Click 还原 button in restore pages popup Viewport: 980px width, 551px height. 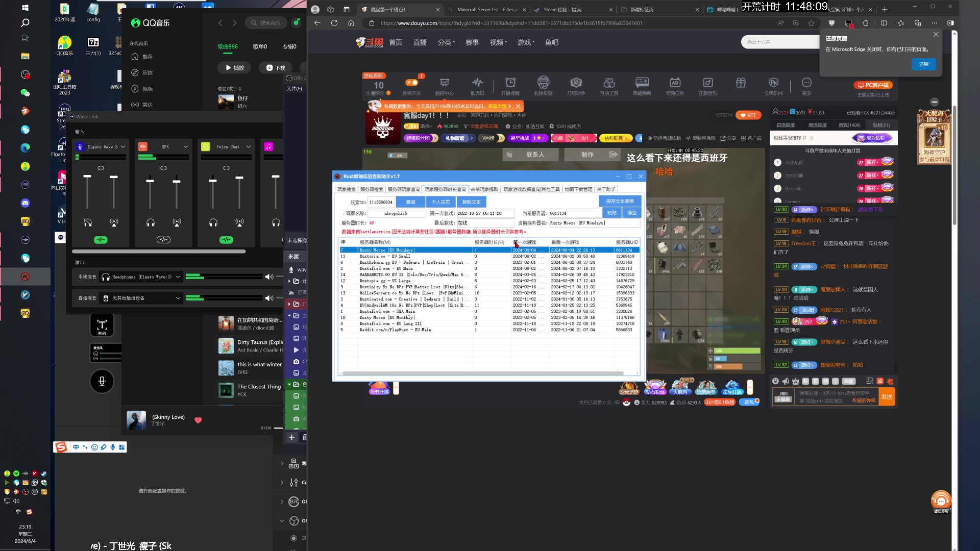923,64
